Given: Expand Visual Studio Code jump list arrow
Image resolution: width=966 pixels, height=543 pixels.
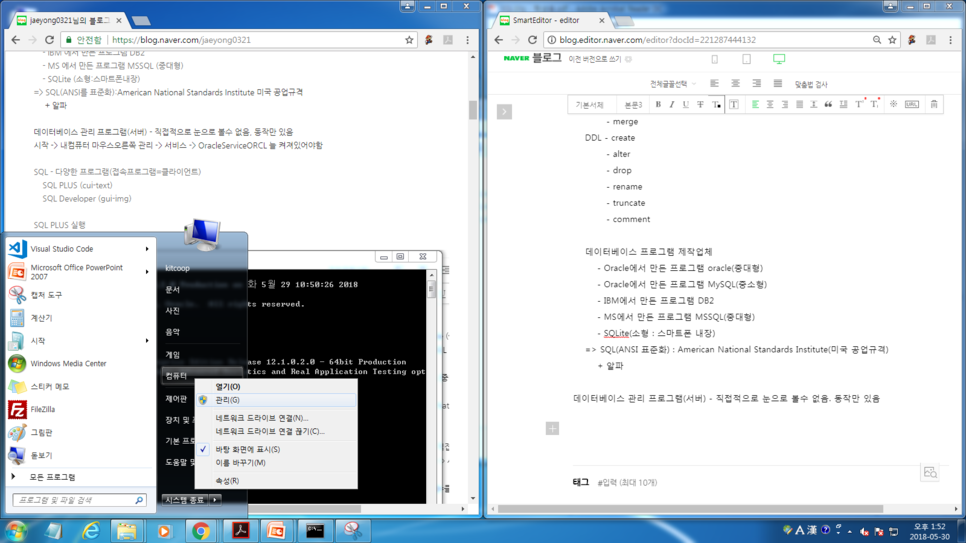Looking at the screenshot, I should click(147, 249).
